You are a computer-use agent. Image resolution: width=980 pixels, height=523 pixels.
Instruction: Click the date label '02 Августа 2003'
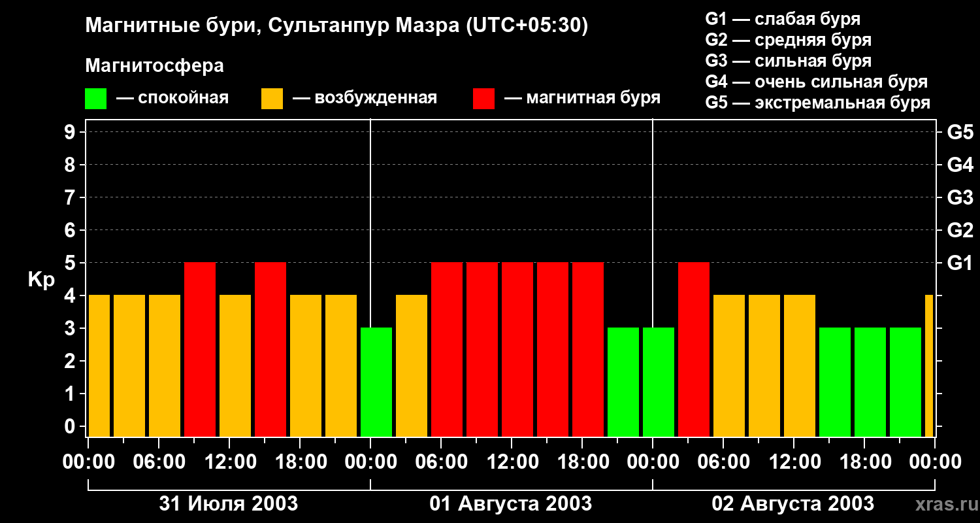pyautogui.click(x=792, y=503)
